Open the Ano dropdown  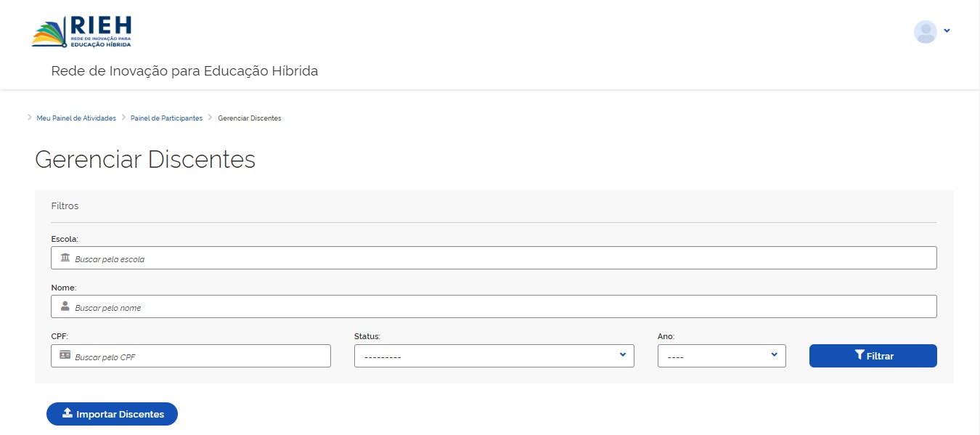tap(722, 356)
